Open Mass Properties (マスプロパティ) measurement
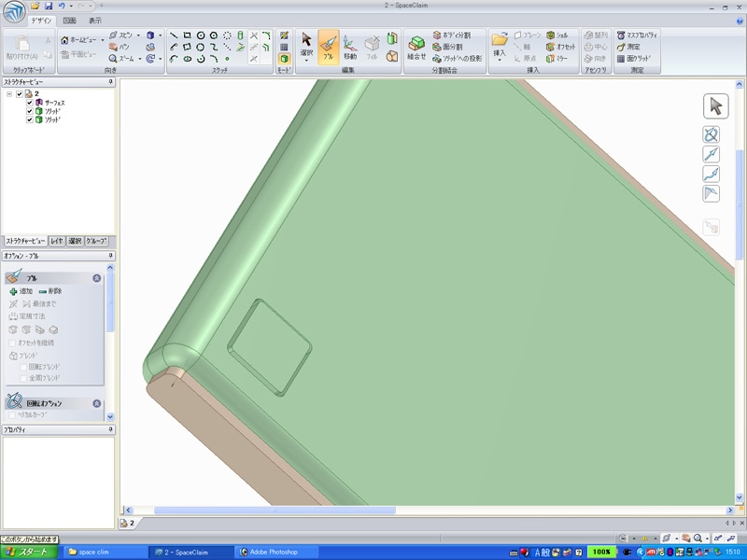The height and width of the screenshot is (560, 747). 639,35
